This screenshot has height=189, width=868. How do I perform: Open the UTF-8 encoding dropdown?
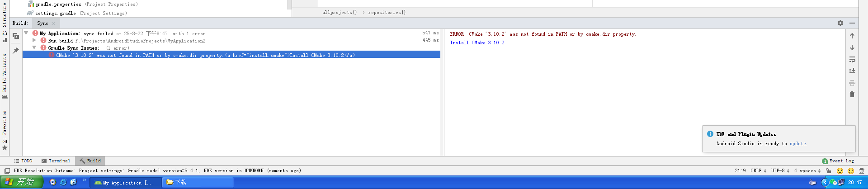(780, 171)
